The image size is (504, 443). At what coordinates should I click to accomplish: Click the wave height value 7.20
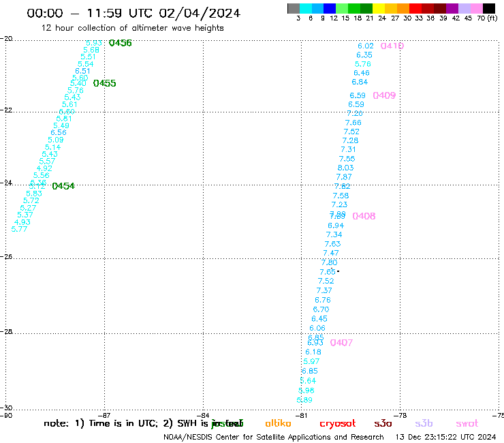(x=355, y=113)
